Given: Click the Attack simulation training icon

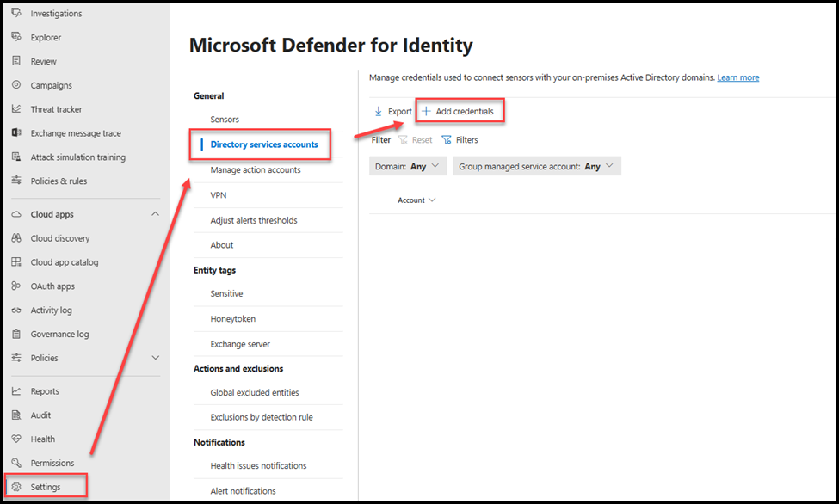Looking at the screenshot, I should (x=16, y=157).
